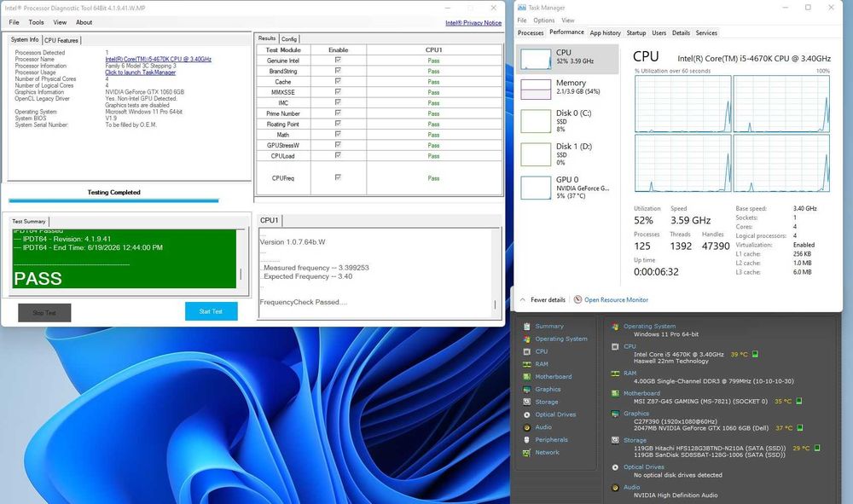Click the Up time value 0:00:06:32
Image resolution: width=853 pixels, height=504 pixels.
[656, 272]
